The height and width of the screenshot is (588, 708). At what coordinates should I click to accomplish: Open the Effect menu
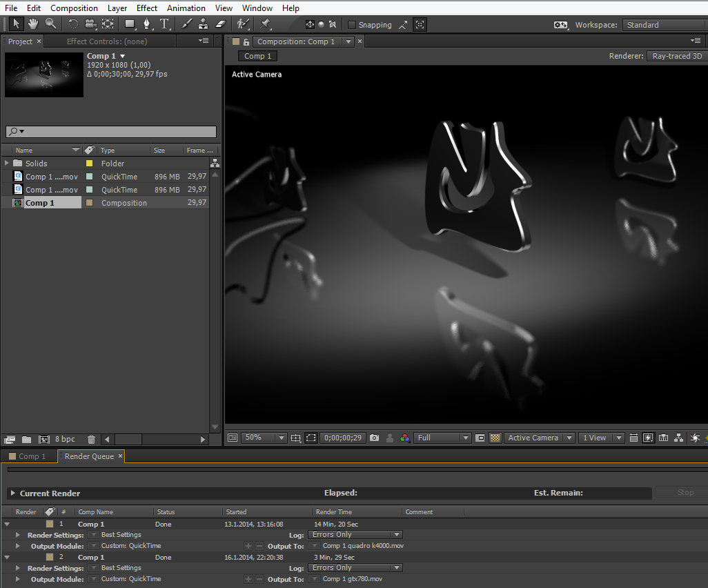[x=147, y=8]
